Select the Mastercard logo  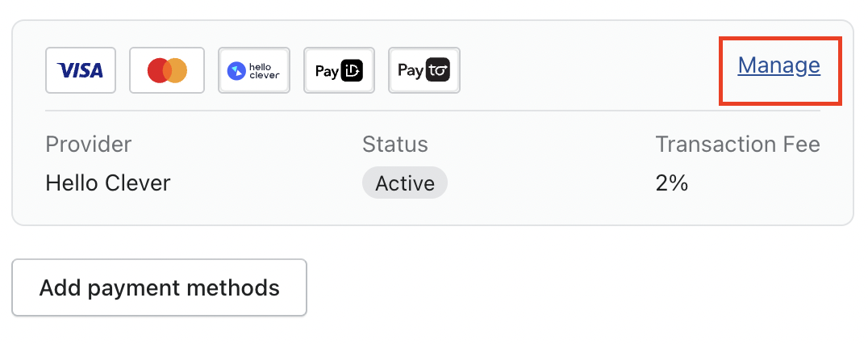pyautogui.click(x=167, y=71)
